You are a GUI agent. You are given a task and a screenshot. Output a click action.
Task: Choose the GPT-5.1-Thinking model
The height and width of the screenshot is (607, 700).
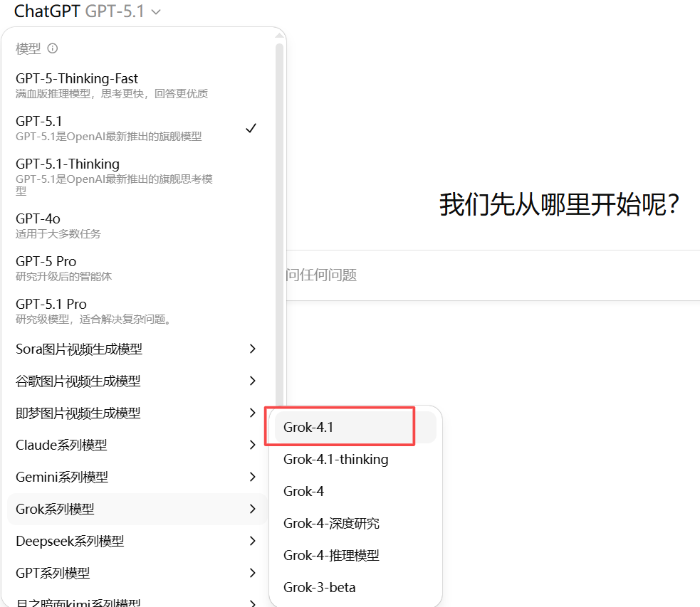click(137, 177)
